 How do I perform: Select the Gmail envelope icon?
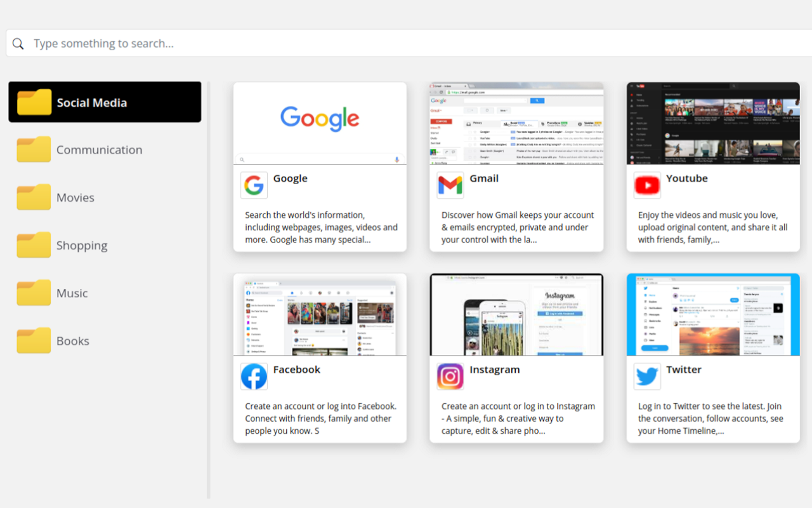[x=450, y=185]
